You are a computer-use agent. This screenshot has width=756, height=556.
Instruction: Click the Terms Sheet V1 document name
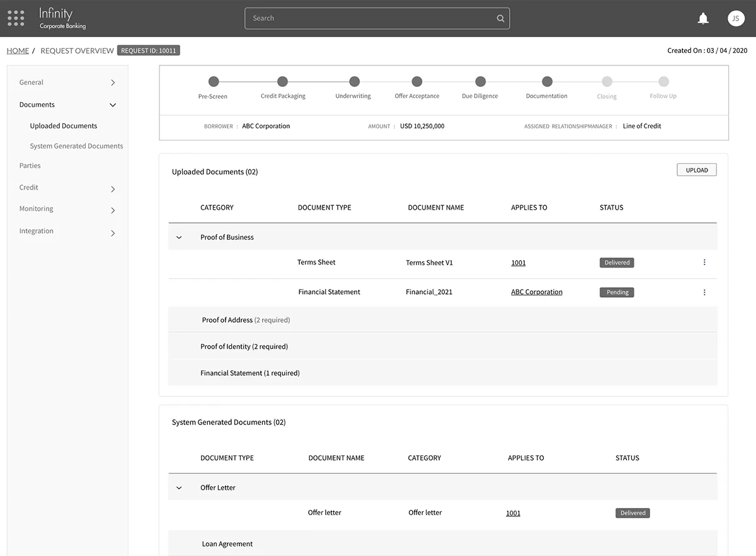pyautogui.click(x=429, y=263)
